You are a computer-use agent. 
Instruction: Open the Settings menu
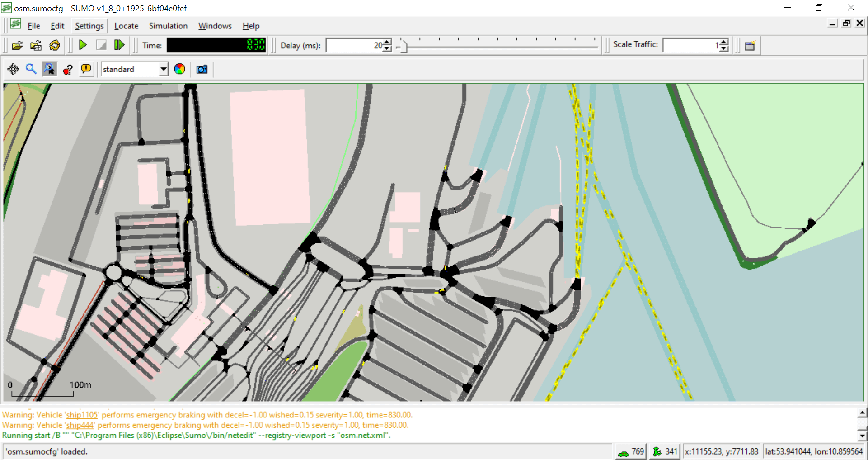(x=89, y=26)
